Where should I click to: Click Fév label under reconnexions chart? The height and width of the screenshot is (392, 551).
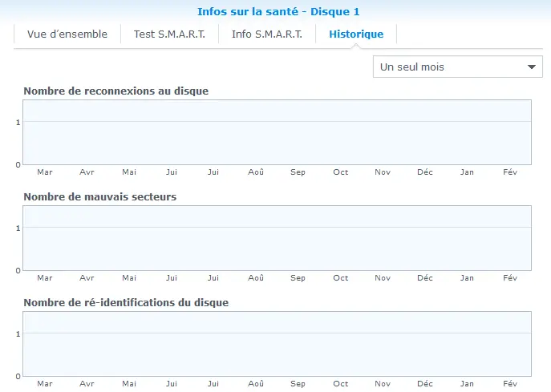[510, 172]
